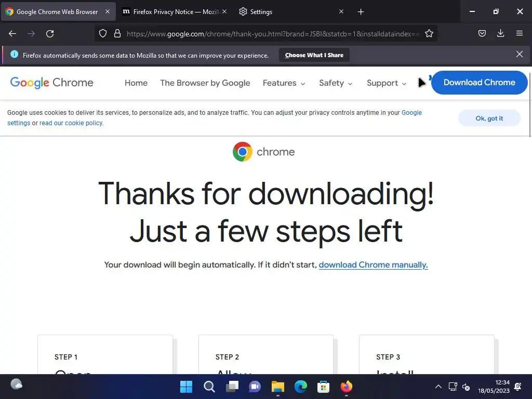Viewport: 532px width, 399px height.
Task: Click the STEP 3 card label
Action: point(388,357)
